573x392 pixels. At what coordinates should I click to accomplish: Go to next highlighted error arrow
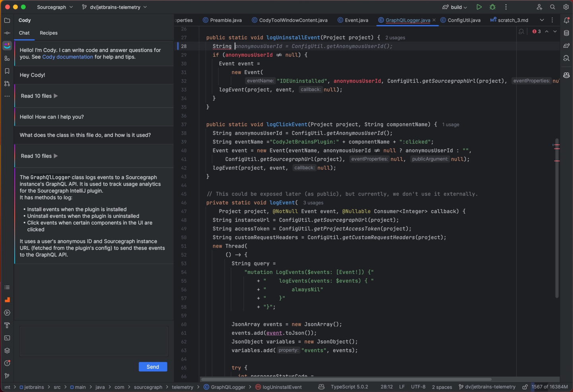(555, 31)
